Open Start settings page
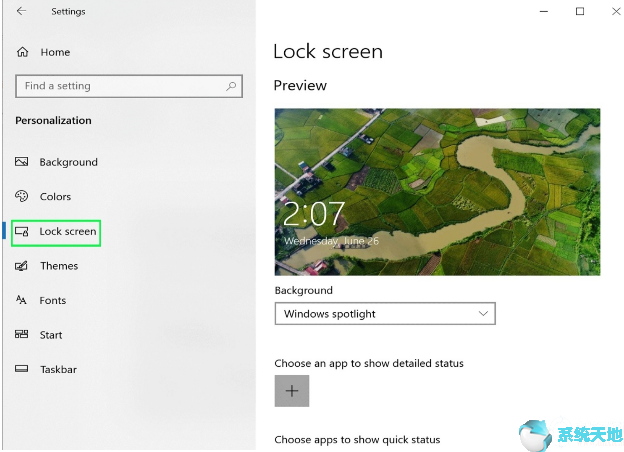Screen dimensions: 624x452 point(51,335)
